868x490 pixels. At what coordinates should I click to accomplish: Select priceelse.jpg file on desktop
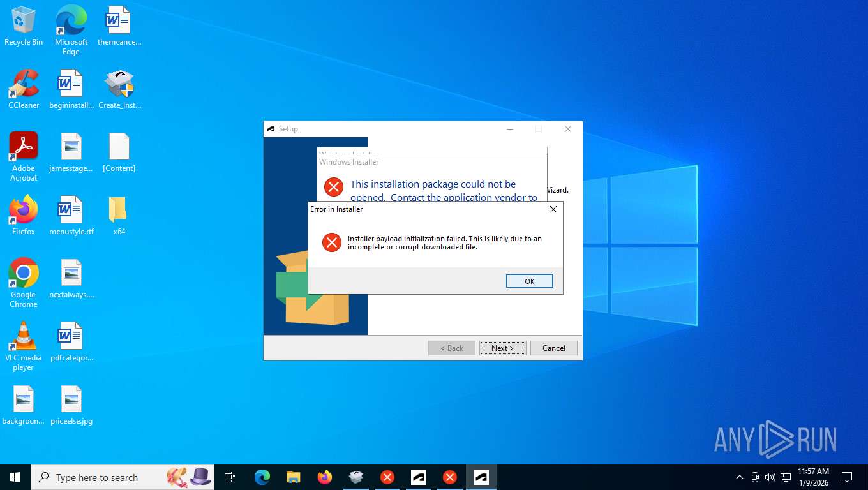[71, 405]
